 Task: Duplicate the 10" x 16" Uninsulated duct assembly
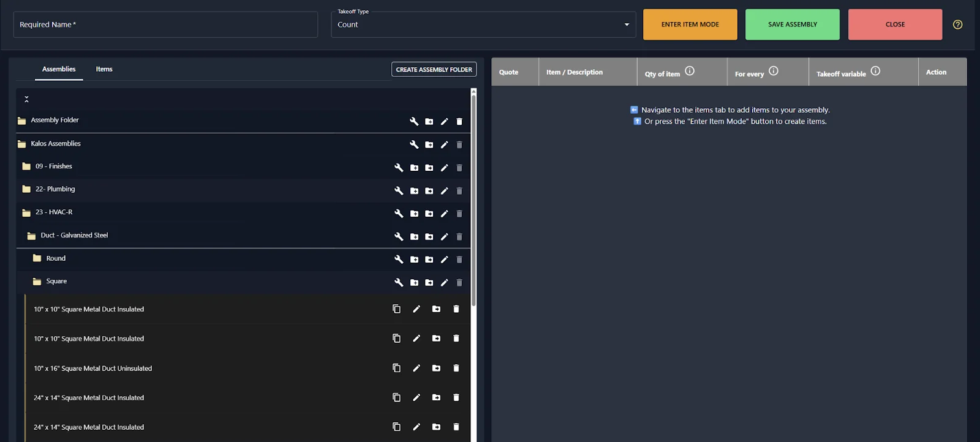[x=396, y=368]
